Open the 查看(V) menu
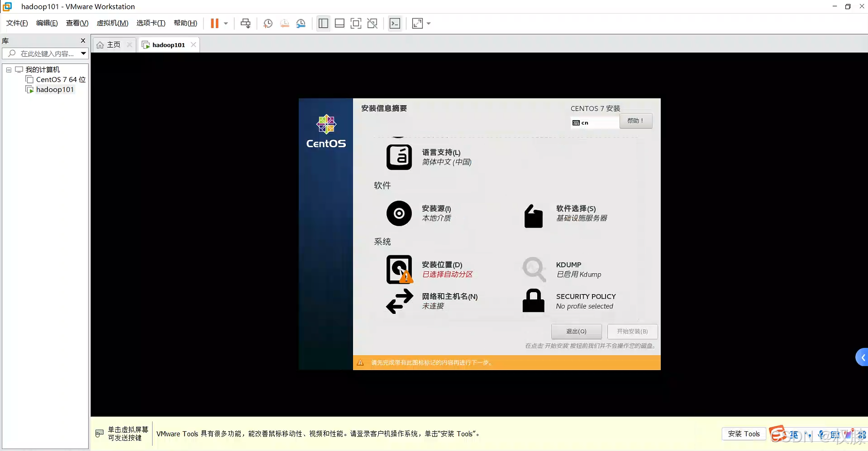 coord(77,23)
